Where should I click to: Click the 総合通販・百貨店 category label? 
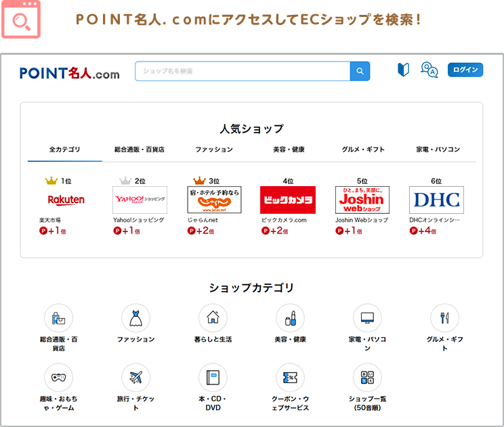[x=58, y=344]
